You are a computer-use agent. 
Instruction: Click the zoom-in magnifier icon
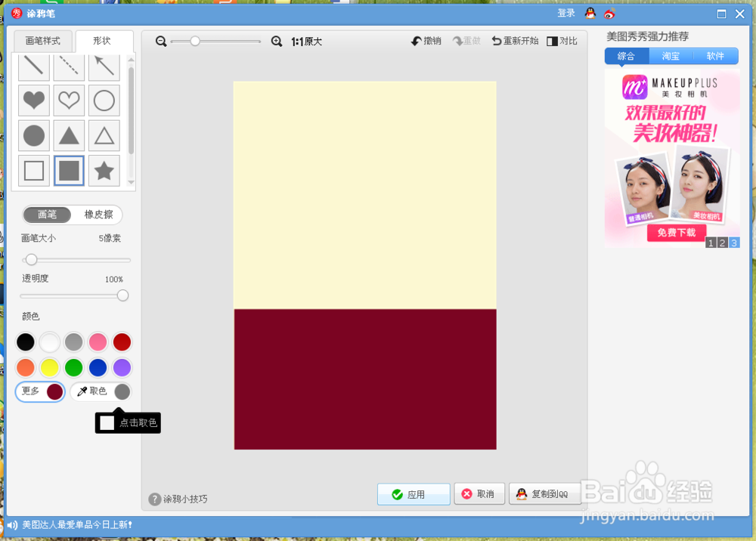pyautogui.click(x=277, y=41)
